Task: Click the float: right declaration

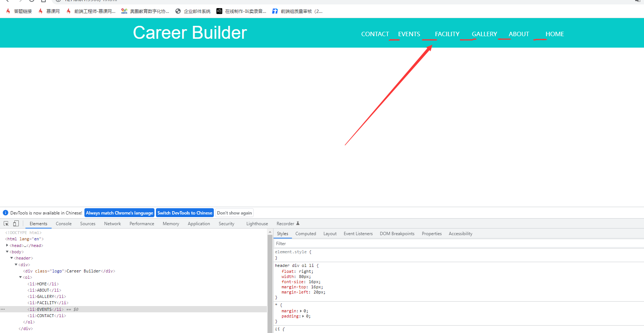Action: coord(297,271)
